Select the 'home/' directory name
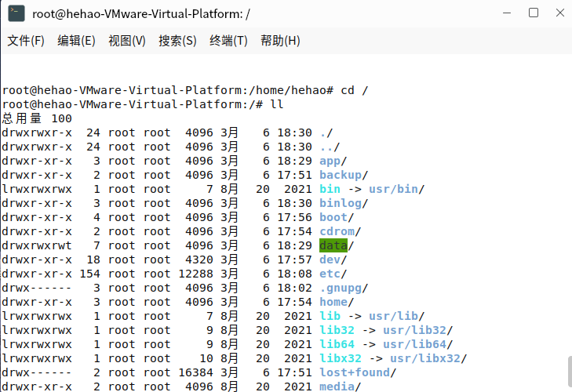Viewport: 572px width, 392px height. pyautogui.click(x=337, y=302)
